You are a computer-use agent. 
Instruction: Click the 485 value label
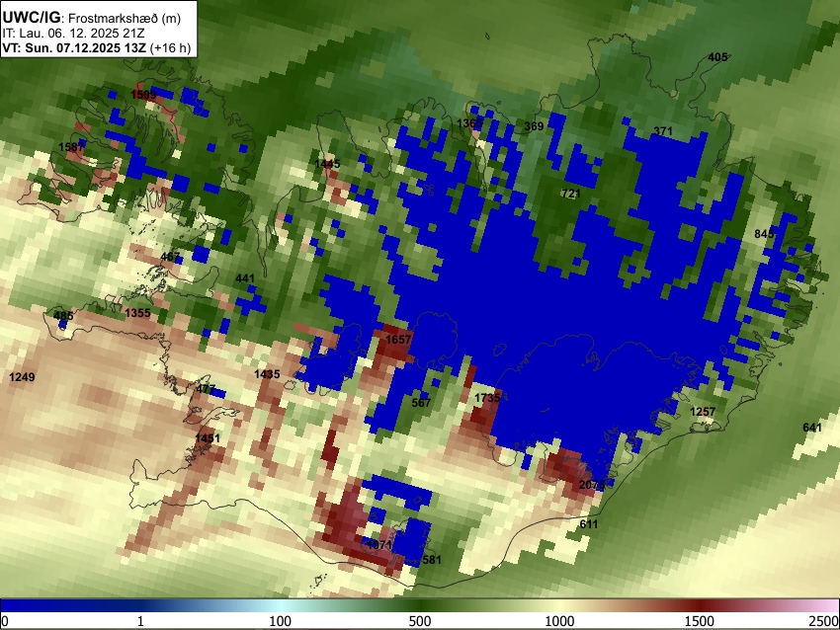click(63, 316)
